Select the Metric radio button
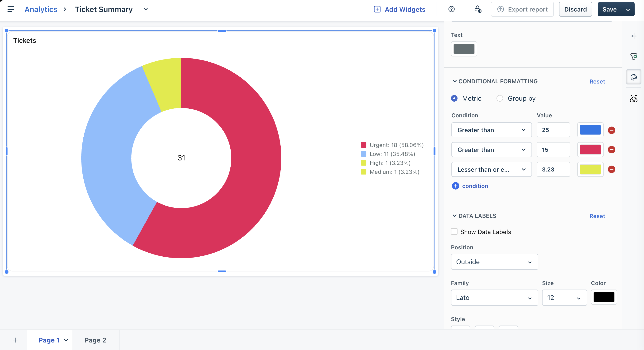Image resolution: width=644 pixels, height=350 pixels. 454,98
